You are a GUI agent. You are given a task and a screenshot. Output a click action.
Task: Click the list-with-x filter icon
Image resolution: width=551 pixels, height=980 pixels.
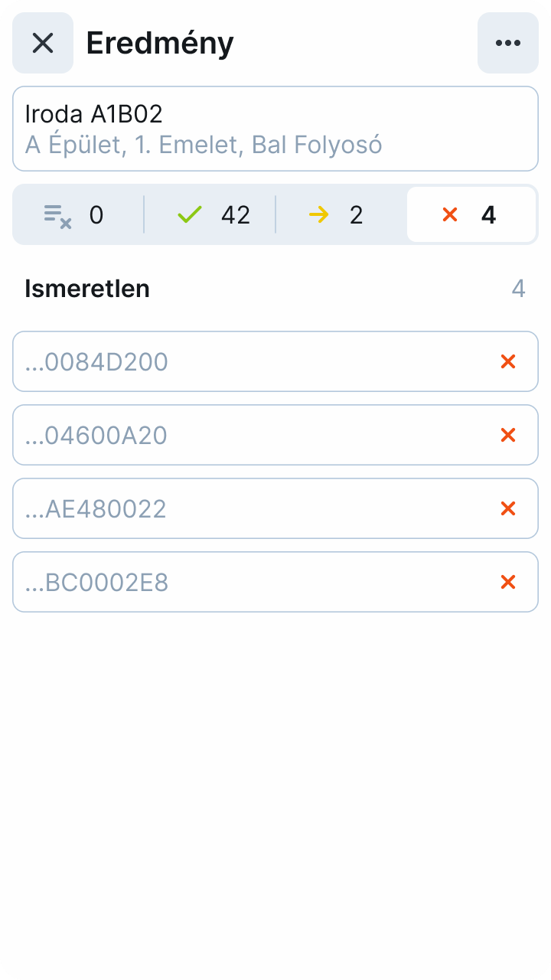click(x=57, y=215)
